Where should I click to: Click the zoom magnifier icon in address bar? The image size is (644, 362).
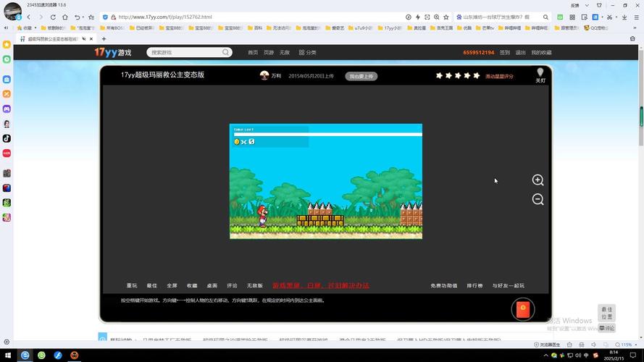coord(437,17)
